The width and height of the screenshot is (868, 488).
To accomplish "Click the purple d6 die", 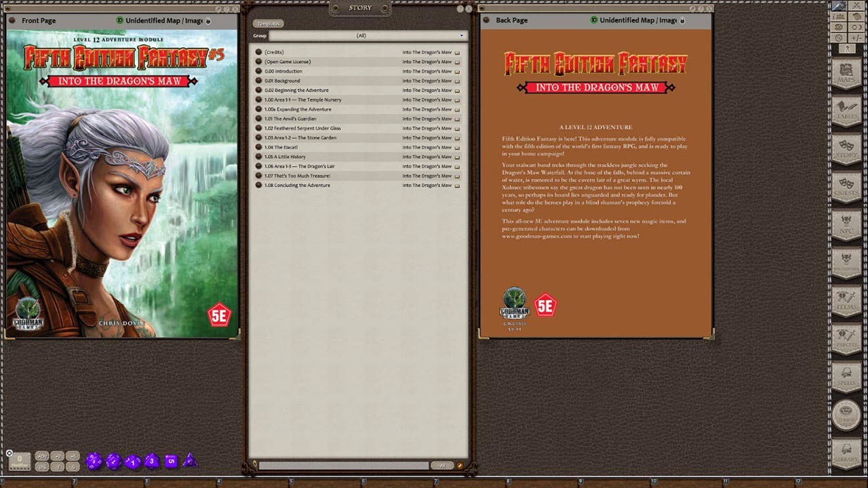I will 171,462.
